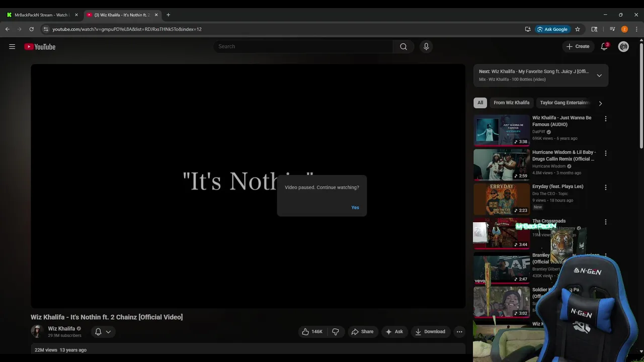Bookmark this page with star icon
Image resolution: width=644 pixels, height=362 pixels.
[578, 29]
